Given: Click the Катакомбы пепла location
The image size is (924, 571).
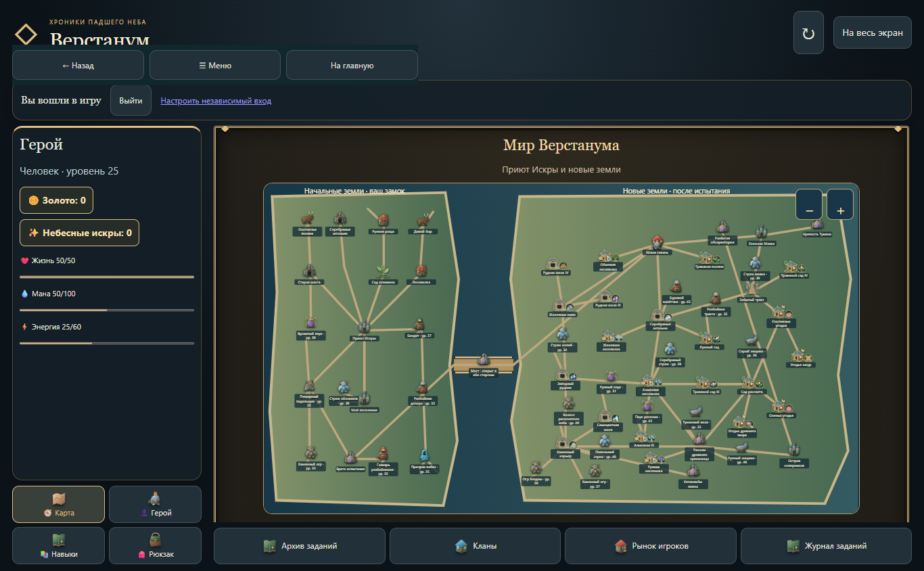Looking at the screenshot, I should click(x=693, y=472).
